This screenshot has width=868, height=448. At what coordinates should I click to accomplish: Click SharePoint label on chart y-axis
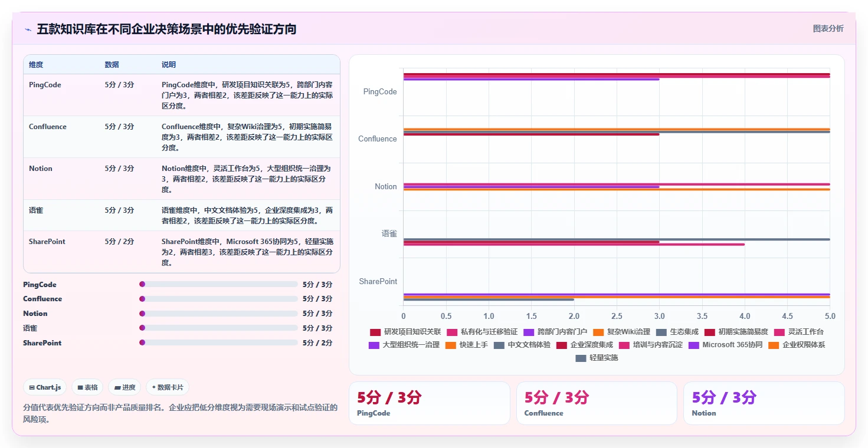click(x=378, y=282)
